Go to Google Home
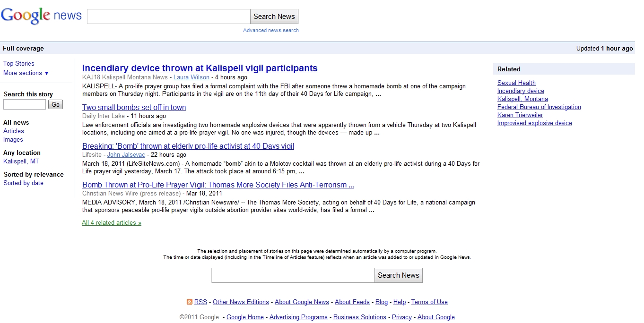Screen dimensions: 644x323 coord(245,317)
